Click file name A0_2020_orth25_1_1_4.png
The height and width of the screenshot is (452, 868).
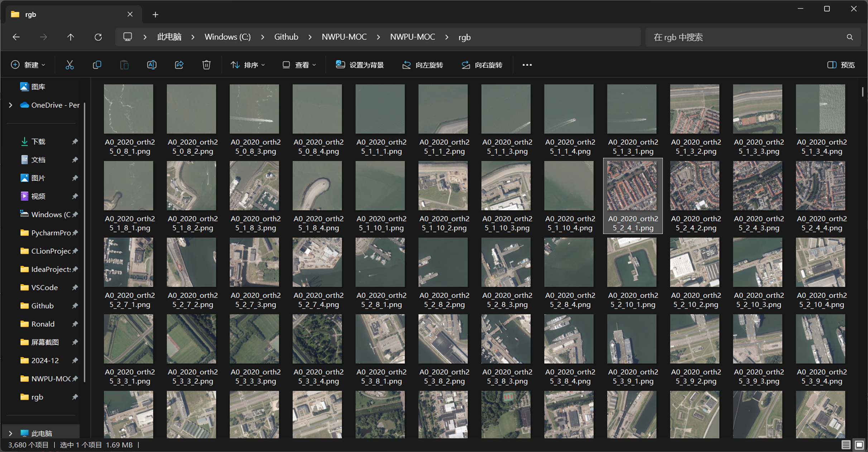coord(570,147)
